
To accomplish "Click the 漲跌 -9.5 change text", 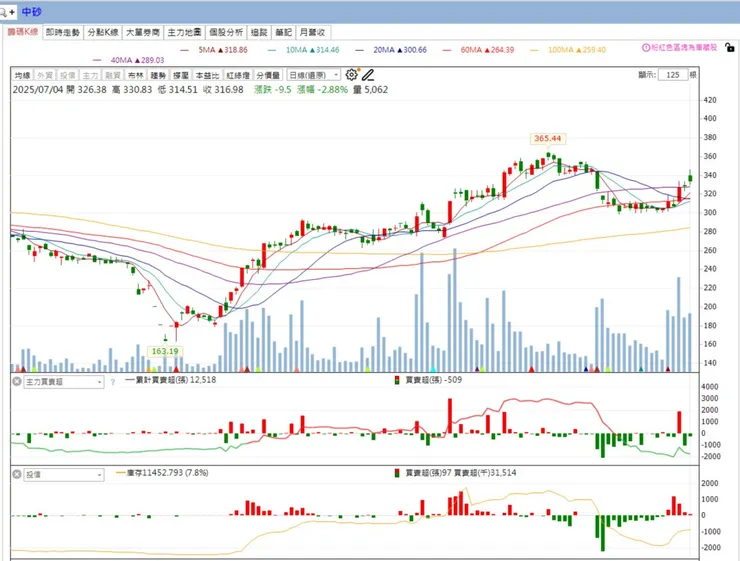I will [x=273, y=90].
